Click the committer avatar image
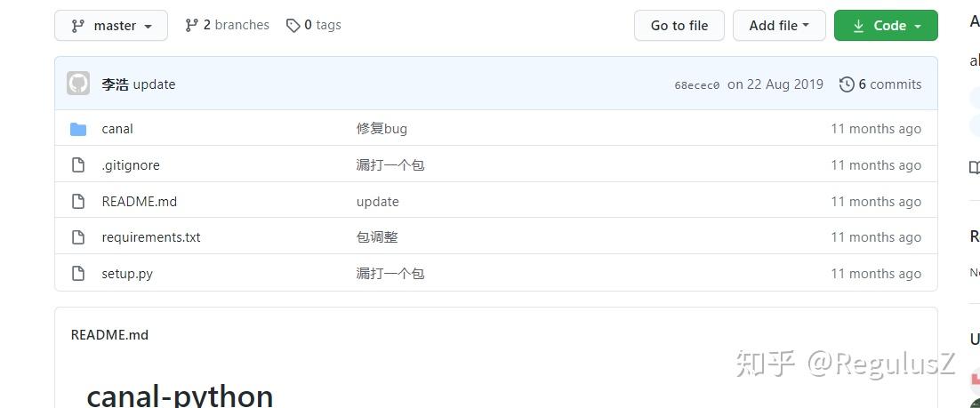Screen dimensions: 980x408 (x=78, y=84)
